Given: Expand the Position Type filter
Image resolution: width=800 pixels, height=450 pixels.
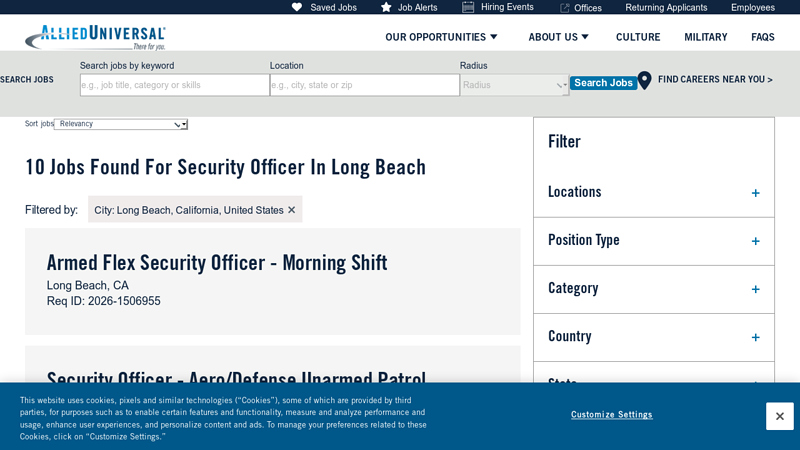Looking at the screenshot, I should tap(654, 241).
